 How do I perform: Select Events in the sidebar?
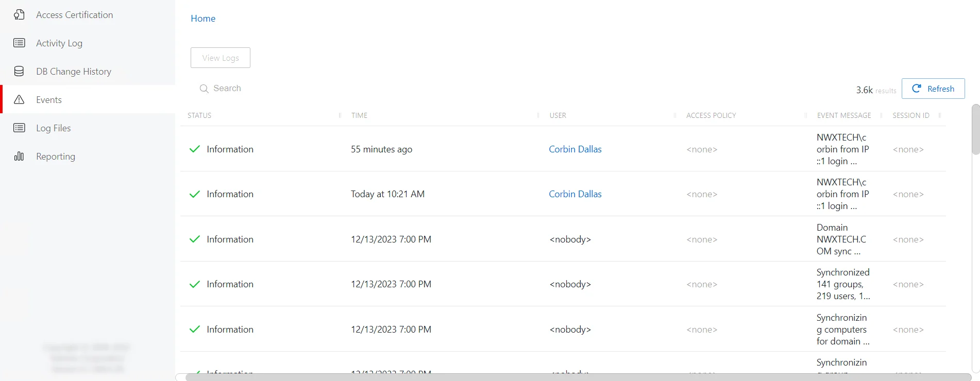pos(88,100)
